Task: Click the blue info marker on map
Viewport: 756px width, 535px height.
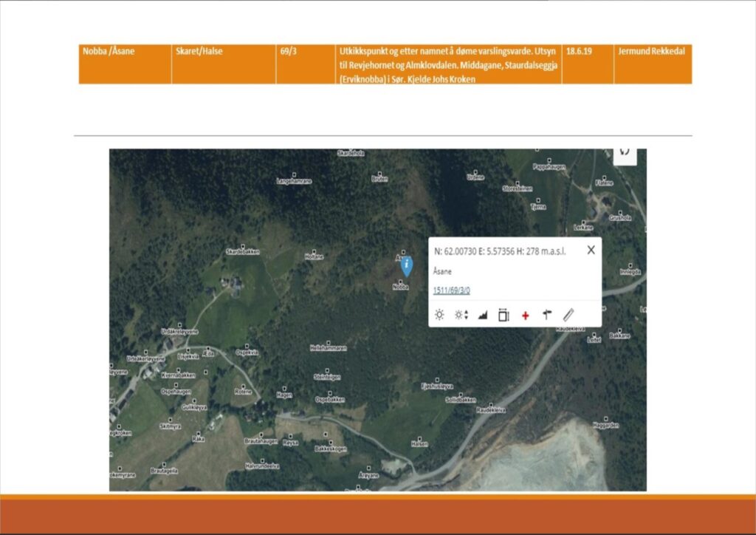Action: coord(406,267)
